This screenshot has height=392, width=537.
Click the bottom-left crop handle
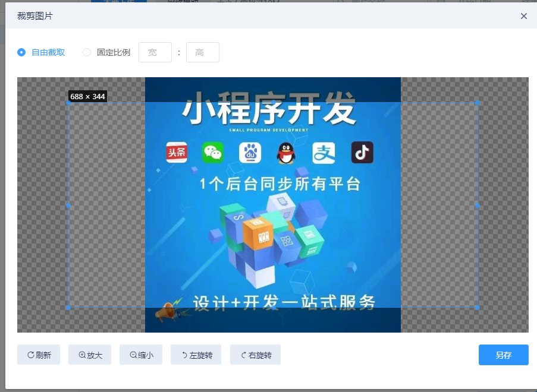pyautogui.click(x=68, y=308)
